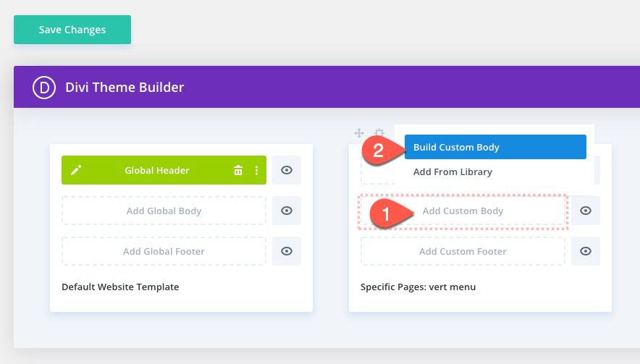Image resolution: width=640 pixels, height=364 pixels.
Task: Click the Divi Theme Builder title
Action: 125,88
